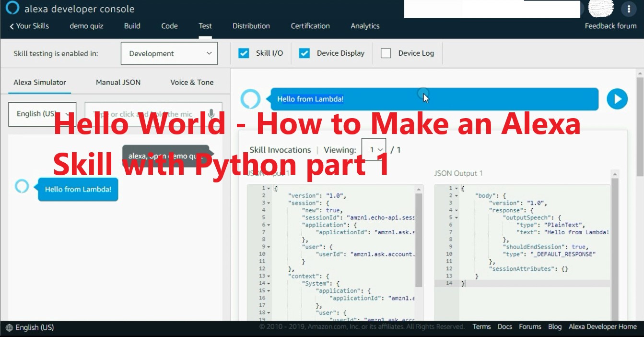Open the profile avatar in the top bar
Image resolution: width=644 pixels, height=337 pixels.
coord(600,8)
